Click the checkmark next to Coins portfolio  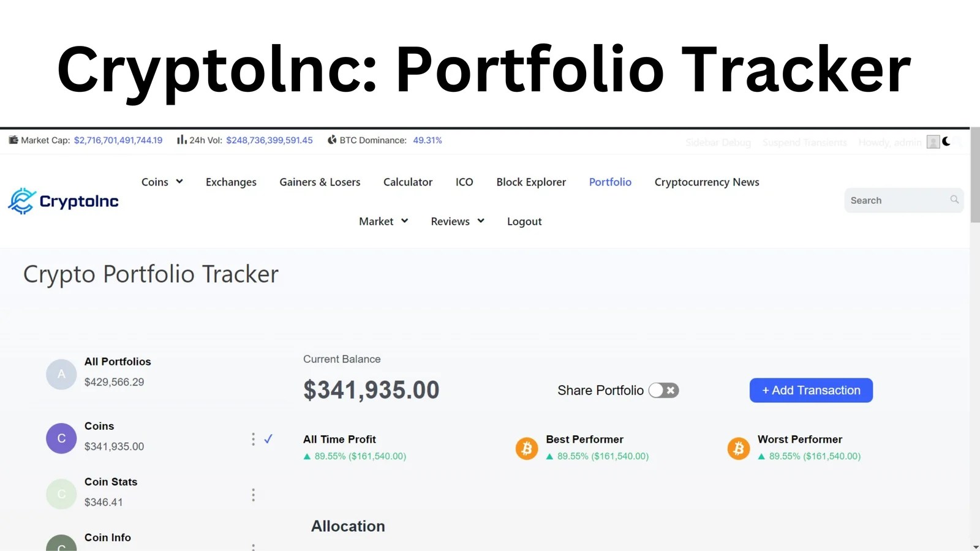[x=268, y=438]
